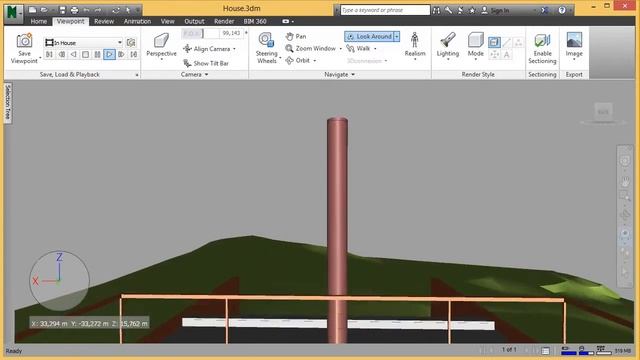Play animation in reverse
This screenshot has width=640, height=360.
[73, 54]
